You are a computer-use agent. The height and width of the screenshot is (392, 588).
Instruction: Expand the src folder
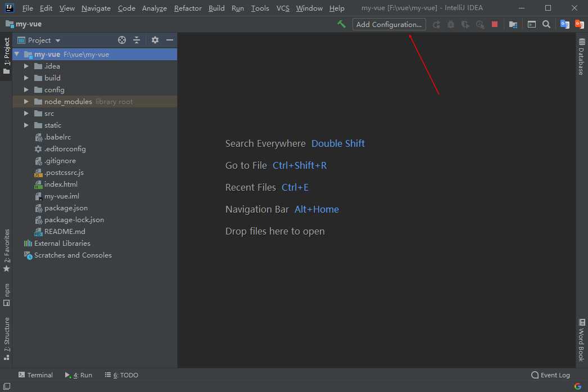click(x=26, y=113)
